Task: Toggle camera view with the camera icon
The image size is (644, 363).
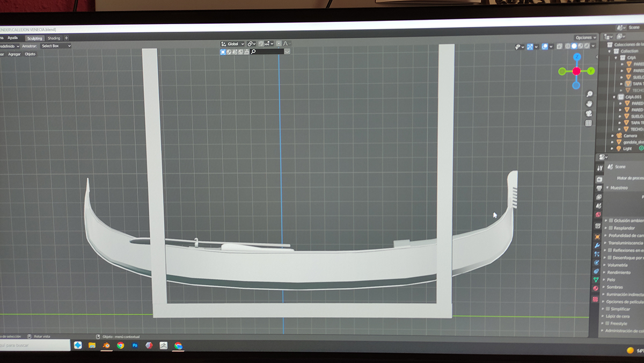Action: [589, 113]
